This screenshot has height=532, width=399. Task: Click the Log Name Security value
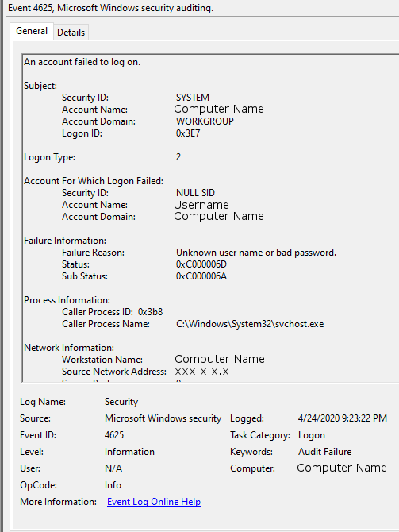[121, 402]
